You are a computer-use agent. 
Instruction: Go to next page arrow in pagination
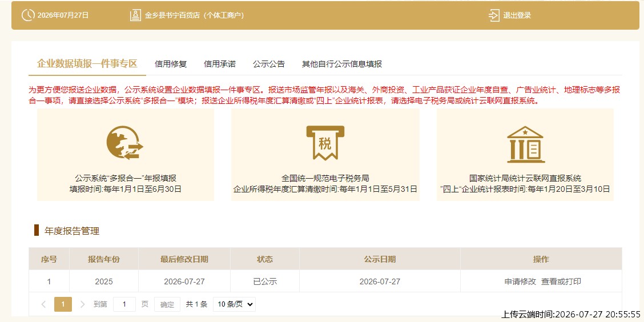point(83,304)
